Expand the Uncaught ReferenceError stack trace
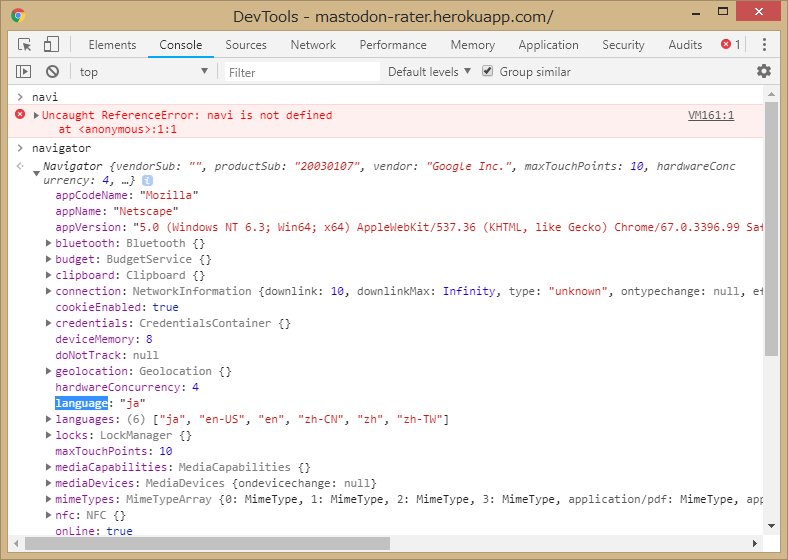Screen dimensions: 788x560 point(36,116)
